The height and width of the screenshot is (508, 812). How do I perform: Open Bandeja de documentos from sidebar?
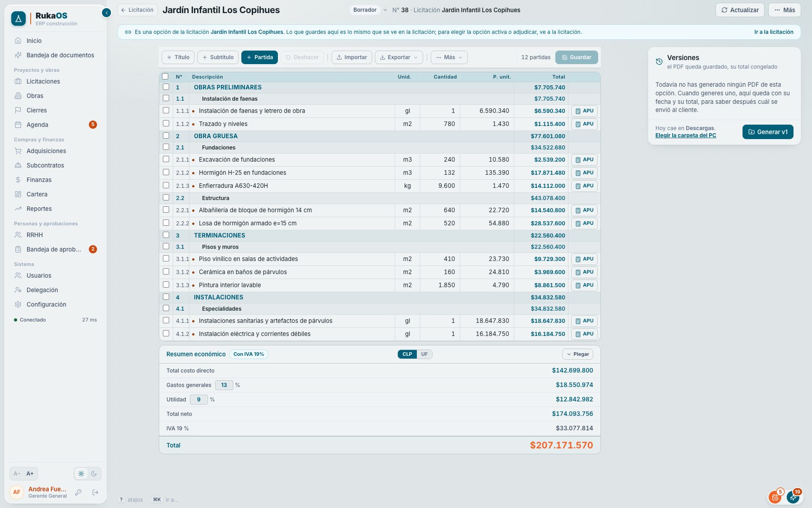(x=55, y=55)
